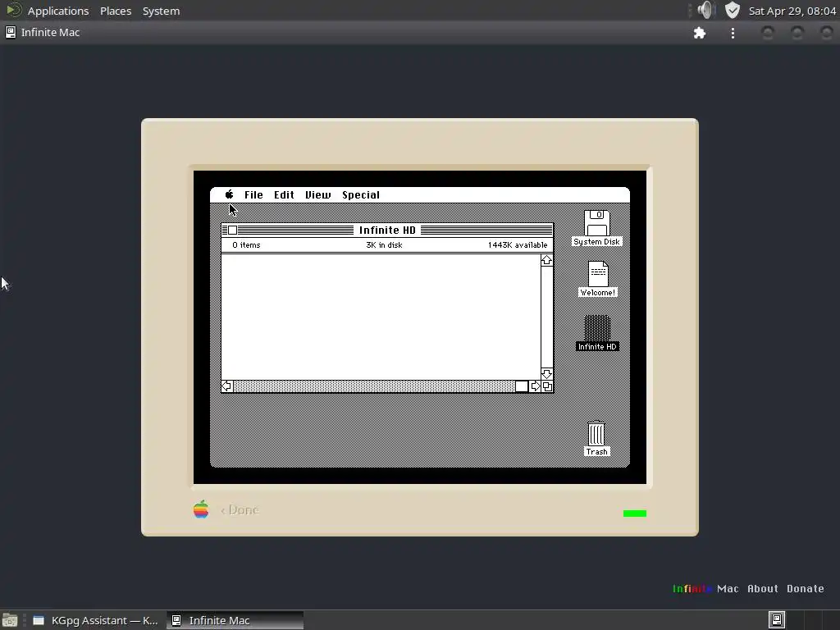This screenshot has width=840, height=630.
Task: Close the Infinite HD window using close box
Action: pos(232,230)
